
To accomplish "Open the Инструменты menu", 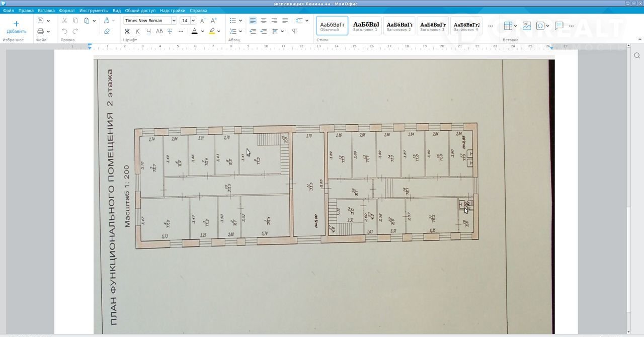I will [x=94, y=11].
